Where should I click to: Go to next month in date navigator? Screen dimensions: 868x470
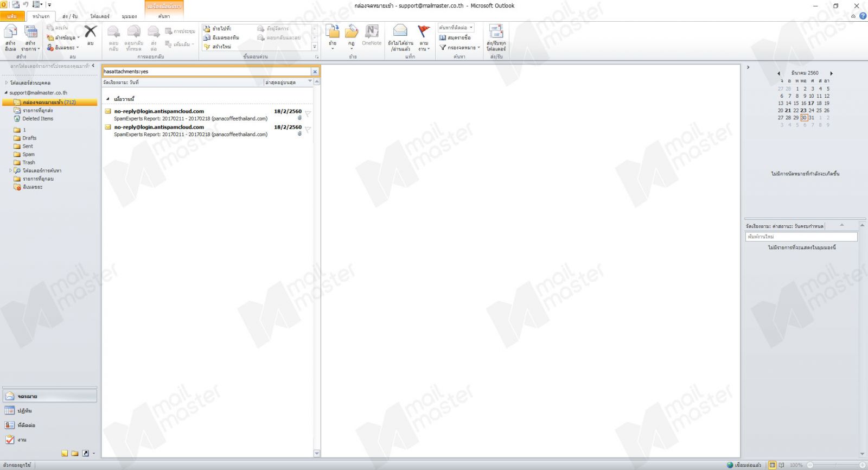[x=831, y=73]
